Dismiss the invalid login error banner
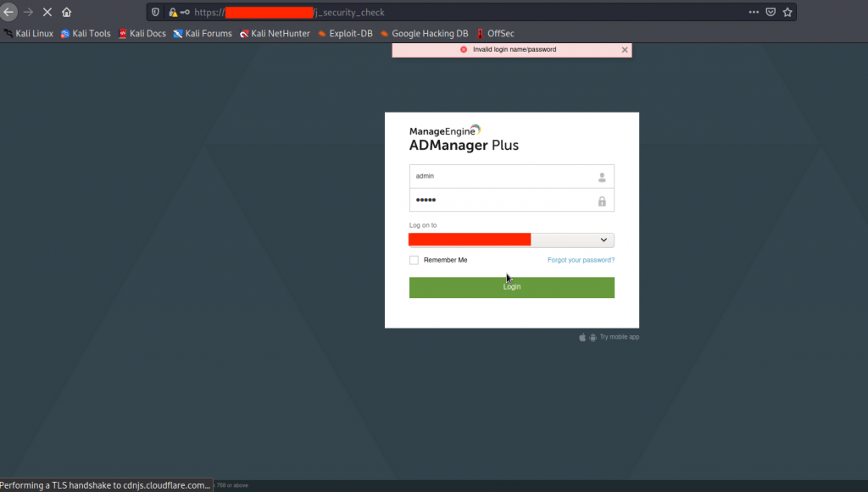 coord(625,50)
